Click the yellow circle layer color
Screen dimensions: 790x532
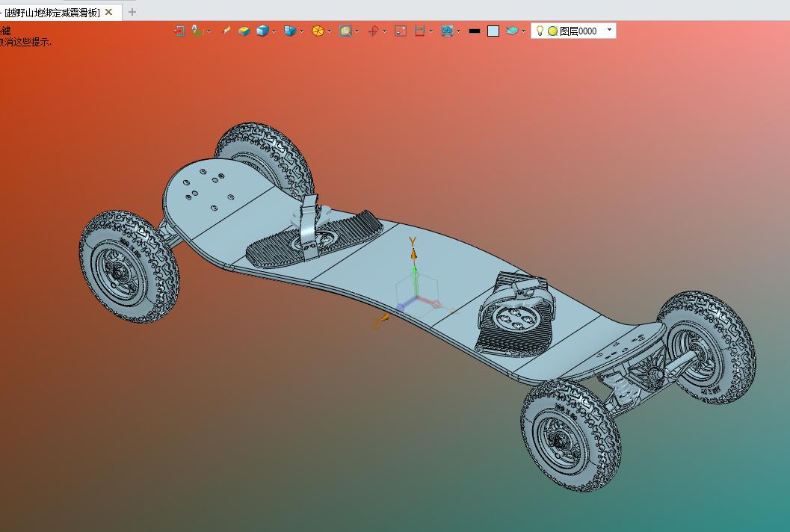point(552,31)
